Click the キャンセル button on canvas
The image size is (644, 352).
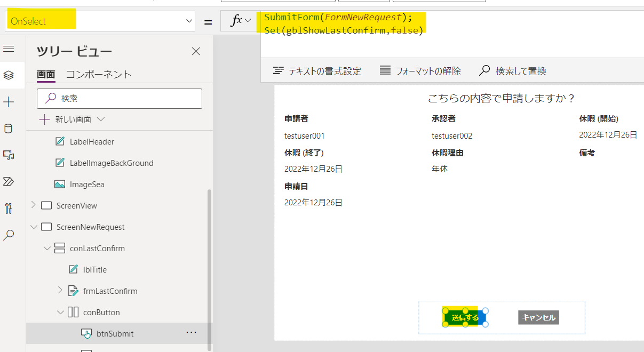click(538, 317)
